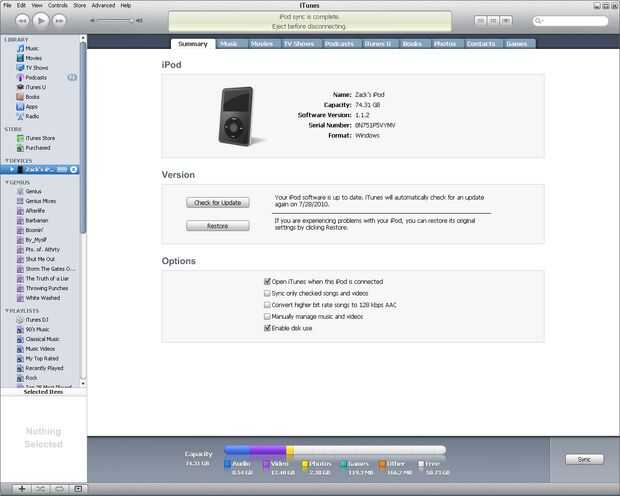Image resolution: width=620 pixels, height=496 pixels.
Task: Skip to the next track
Action: 59,21
